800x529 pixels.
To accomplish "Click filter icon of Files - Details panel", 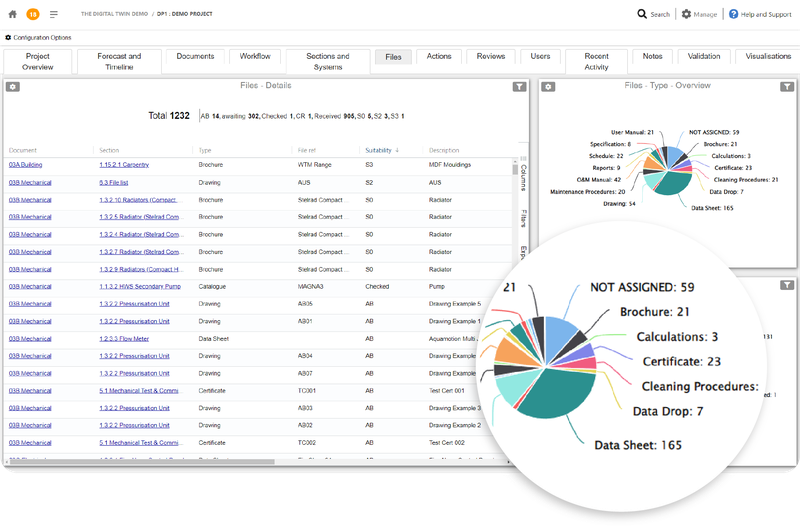I will pyautogui.click(x=519, y=87).
